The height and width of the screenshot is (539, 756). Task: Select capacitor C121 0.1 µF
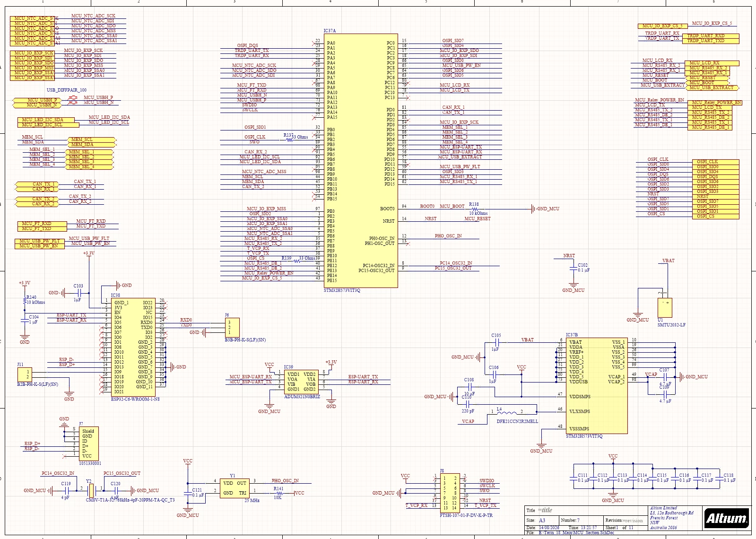pos(188,493)
